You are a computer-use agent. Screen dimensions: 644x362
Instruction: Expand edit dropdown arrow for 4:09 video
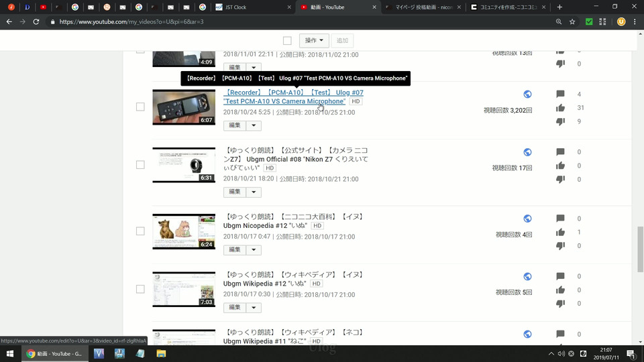[x=254, y=67]
